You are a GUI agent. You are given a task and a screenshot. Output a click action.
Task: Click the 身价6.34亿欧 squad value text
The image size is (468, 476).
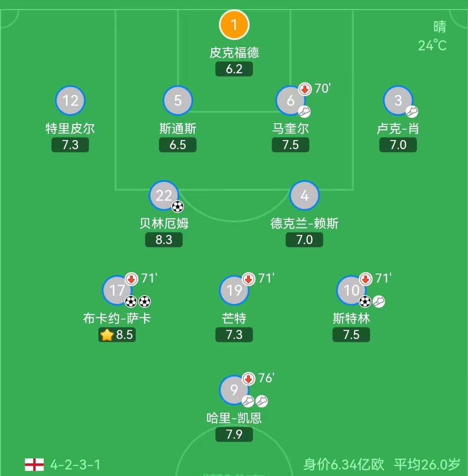click(x=344, y=464)
